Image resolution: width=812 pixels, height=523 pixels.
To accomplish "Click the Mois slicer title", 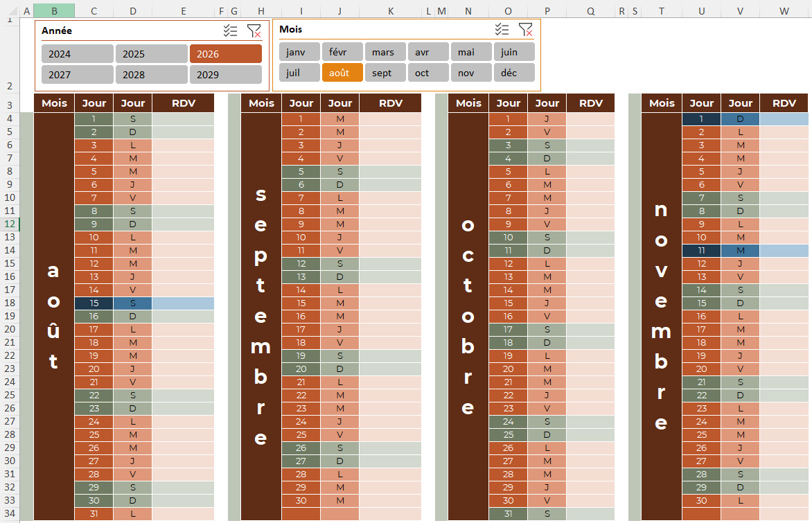I will coord(290,30).
